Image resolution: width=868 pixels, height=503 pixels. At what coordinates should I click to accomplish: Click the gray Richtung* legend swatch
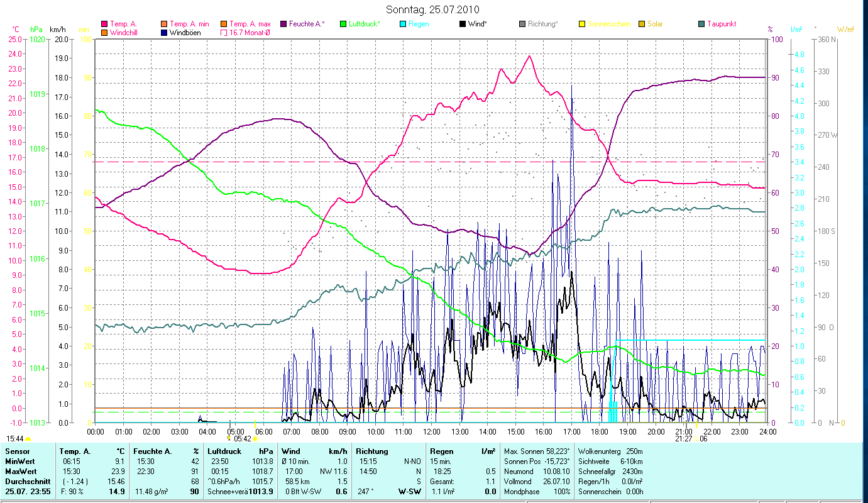pos(522,24)
